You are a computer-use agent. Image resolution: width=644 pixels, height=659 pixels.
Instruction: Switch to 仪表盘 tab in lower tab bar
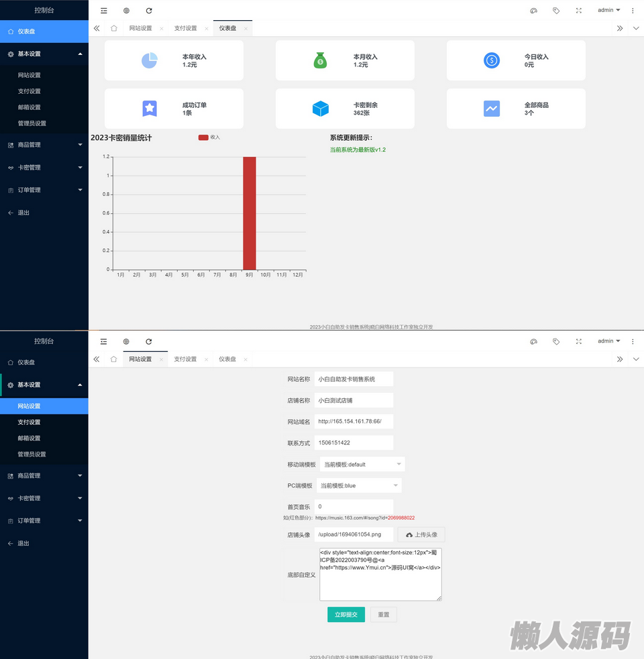pos(227,359)
